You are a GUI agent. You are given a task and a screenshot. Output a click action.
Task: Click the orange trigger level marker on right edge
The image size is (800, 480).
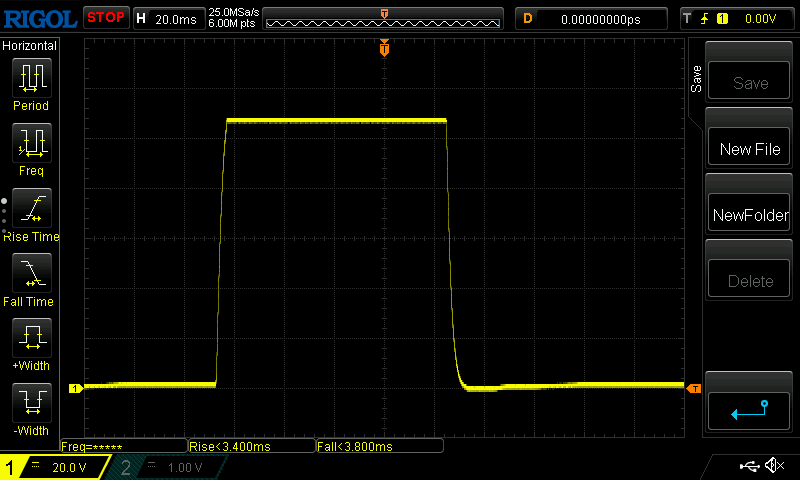coord(694,389)
